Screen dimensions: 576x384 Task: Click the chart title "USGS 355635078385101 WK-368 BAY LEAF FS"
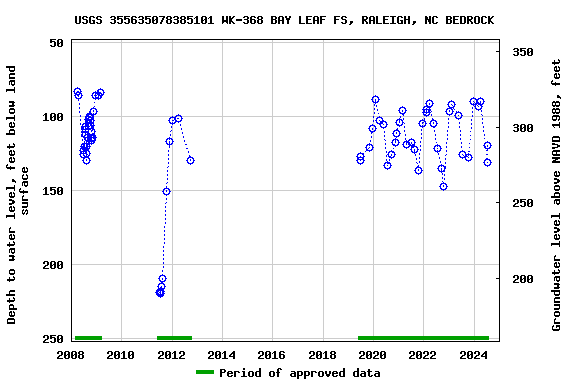(x=211, y=20)
